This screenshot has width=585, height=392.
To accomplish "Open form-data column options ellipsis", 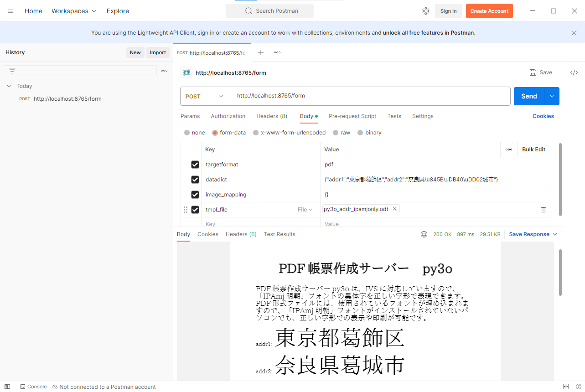I will click(509, 150).
